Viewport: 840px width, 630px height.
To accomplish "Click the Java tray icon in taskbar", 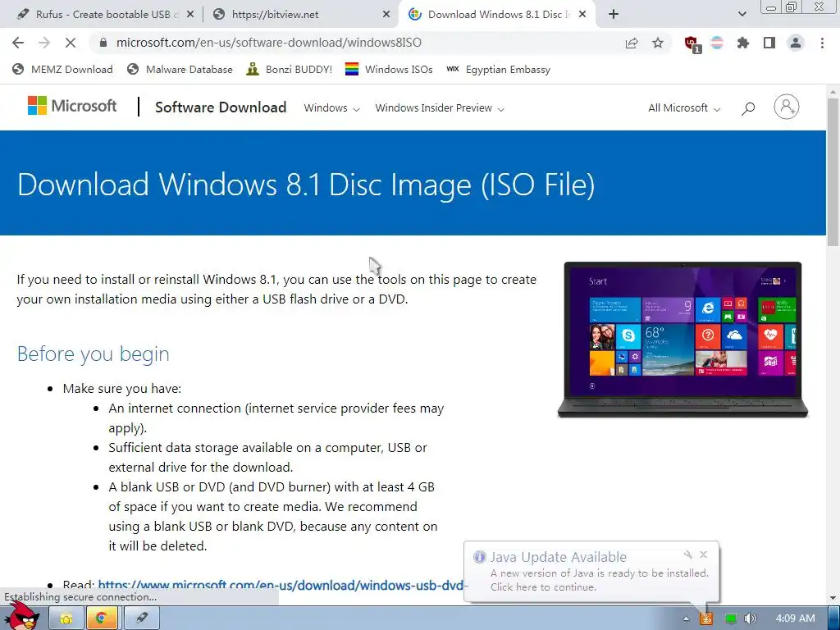I will (706, 619).
